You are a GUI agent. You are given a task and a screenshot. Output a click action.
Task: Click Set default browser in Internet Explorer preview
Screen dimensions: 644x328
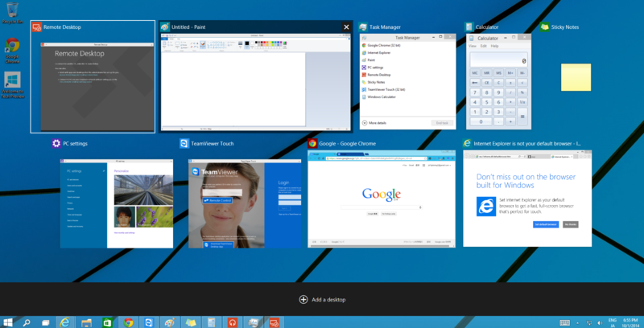[546, 224]
